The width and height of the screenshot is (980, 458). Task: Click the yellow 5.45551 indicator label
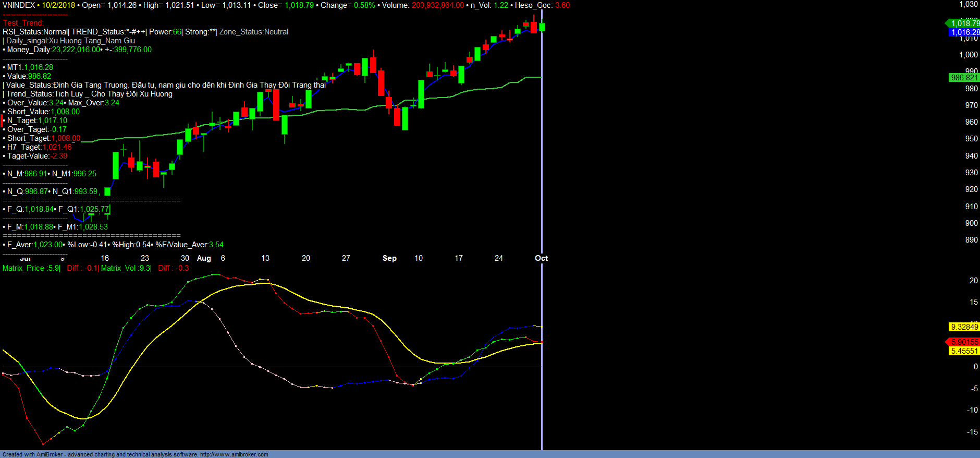964,351
